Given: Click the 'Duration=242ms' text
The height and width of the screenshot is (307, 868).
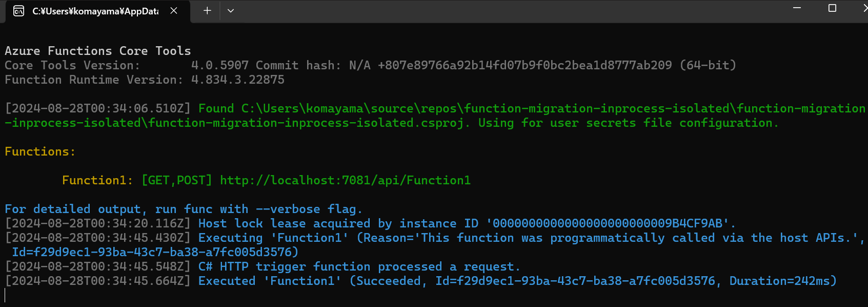Looking at the screenshot, I should [782, 281].
